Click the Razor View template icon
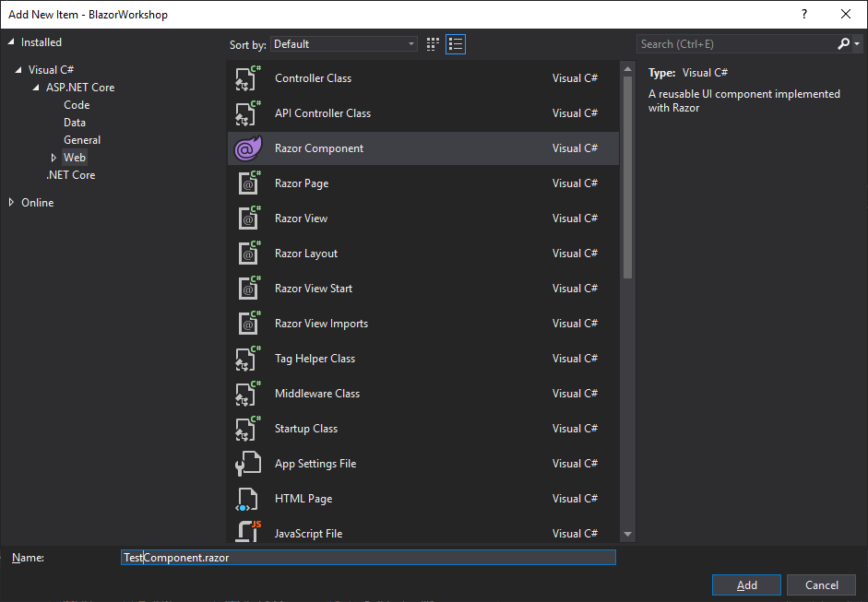 (248, 218)
